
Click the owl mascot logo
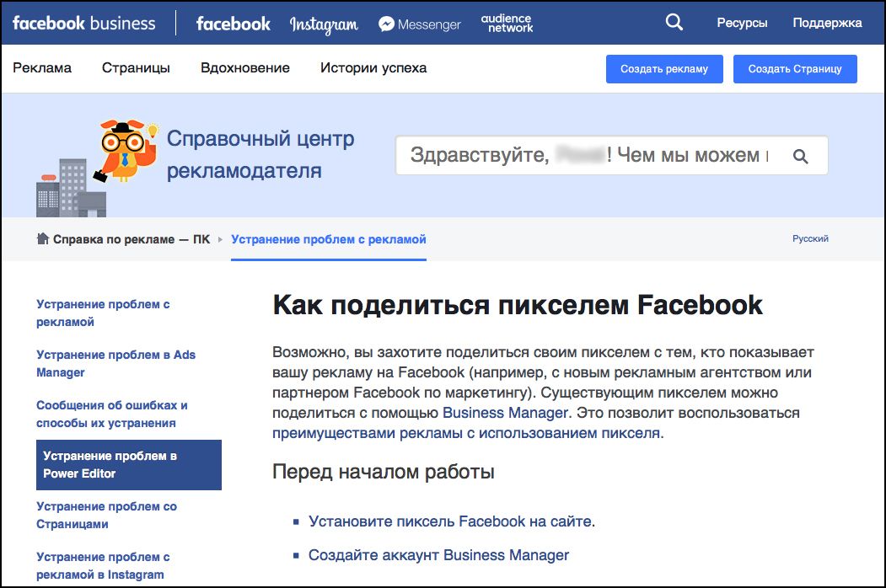(x=126, y=150)
